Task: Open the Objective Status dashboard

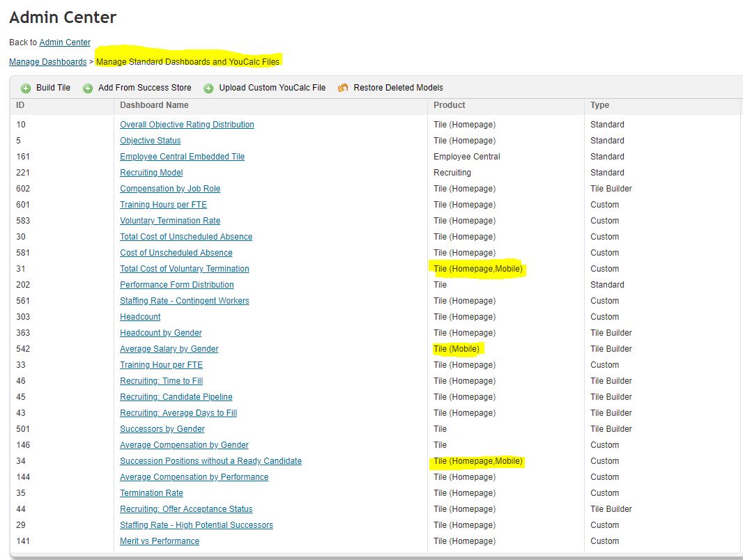Action: 151,141
